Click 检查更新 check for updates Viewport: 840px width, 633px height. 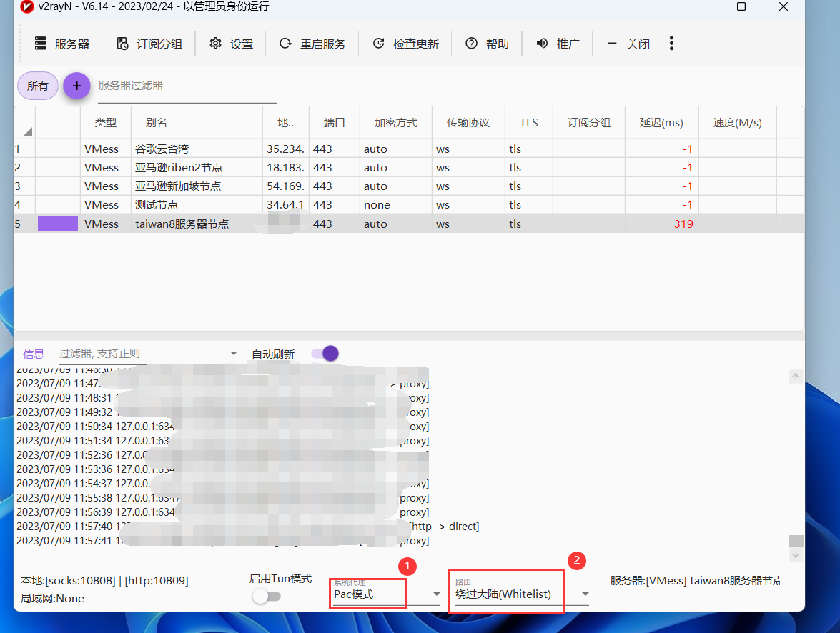coord(405,44)
